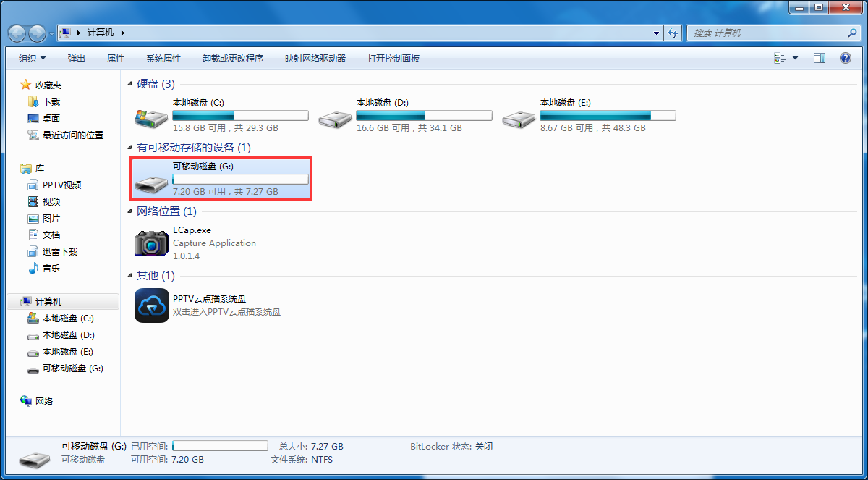Viewport: 868px width, 480px height.
Task: Click the magnifier search icon
Action: coord(853,33)
